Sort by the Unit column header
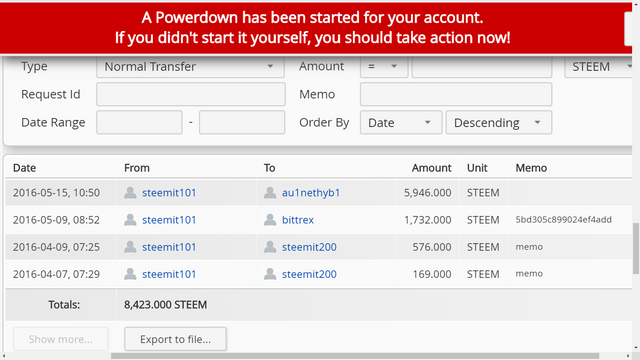 (x=477, y=168)
